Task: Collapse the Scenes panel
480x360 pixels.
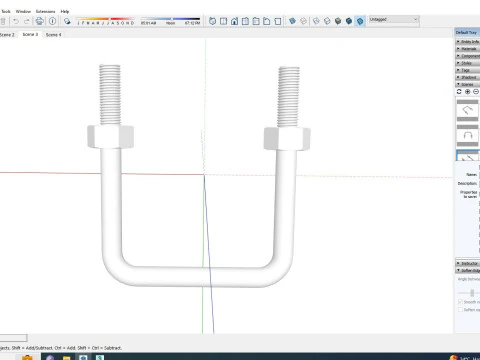Action: click(x=468, y=84)
